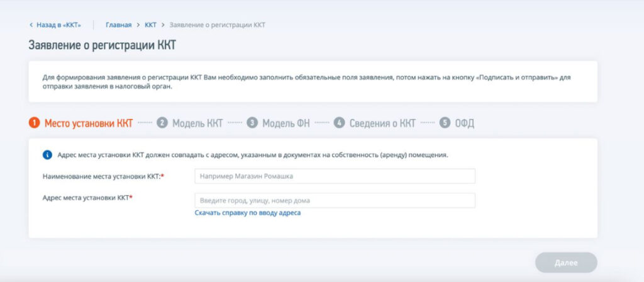Click back chevron before «Назад в «ККТ»»
Image resolution: width=644 pixels, height=282 pixels.
31,25
